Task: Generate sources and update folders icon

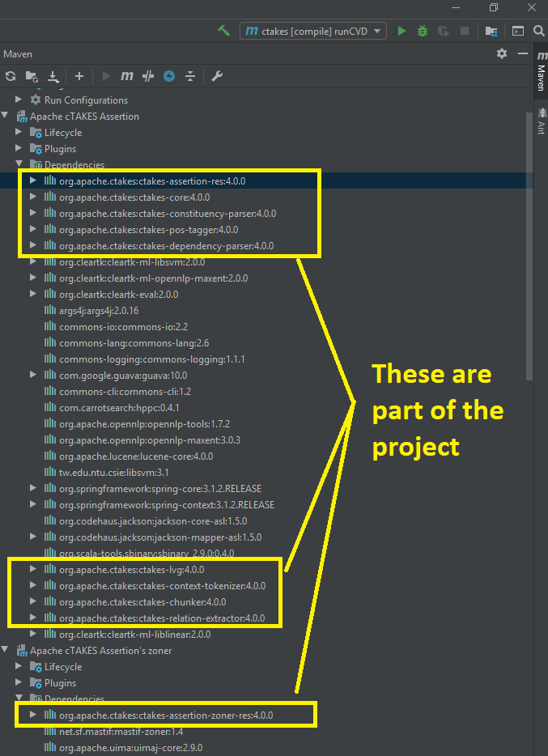Action: [32, 76]
